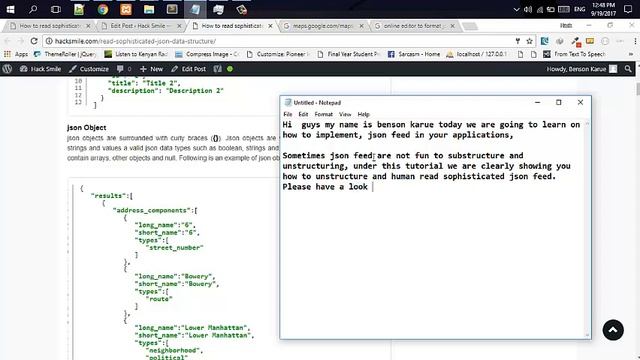Open XAMPP orange taskbar icon
Screen dimensions: 640x360
[x=126, y=9]
